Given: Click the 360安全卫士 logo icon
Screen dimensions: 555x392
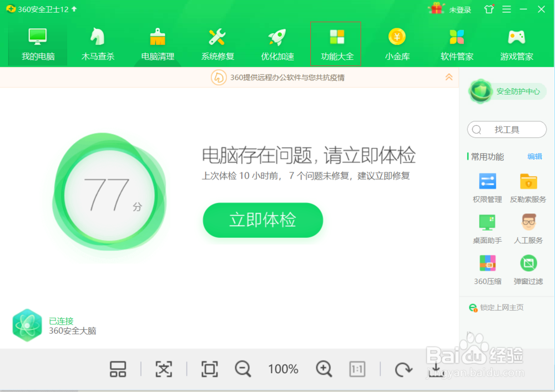Looking at the screenshot, I should (x=11, y=9).
